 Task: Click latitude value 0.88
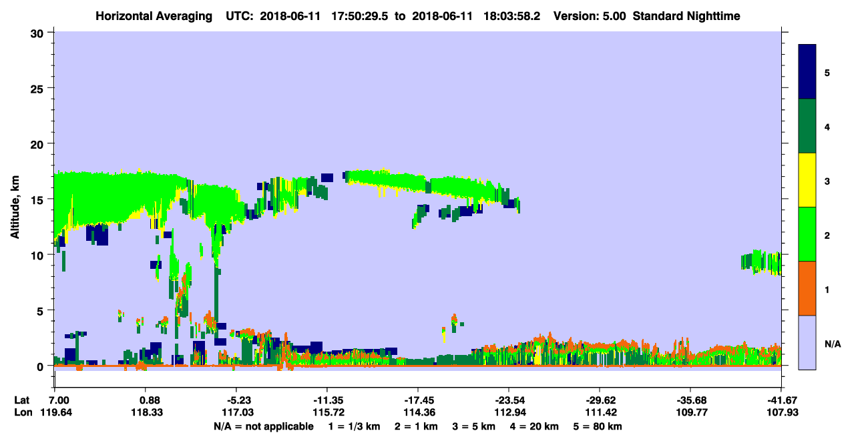point(150,400)
